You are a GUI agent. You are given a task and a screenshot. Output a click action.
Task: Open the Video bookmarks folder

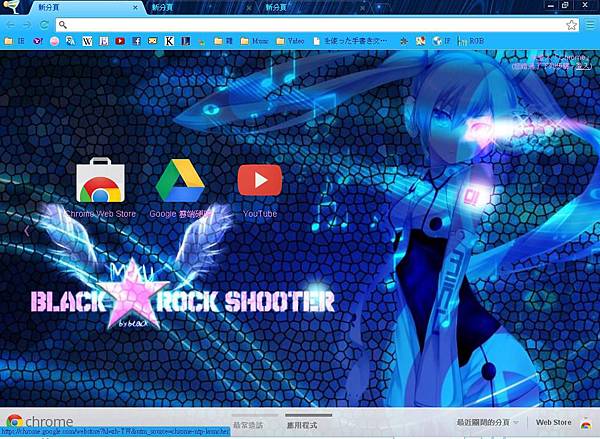click(x=290, y=41)
